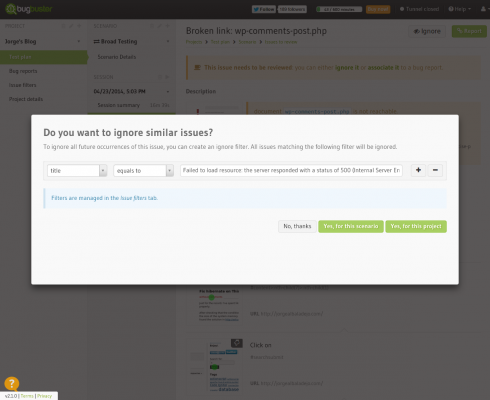Expand the Jorge's Blog project dropdown
This screenshot has height=400, width=490.
[x=79, y=41]
